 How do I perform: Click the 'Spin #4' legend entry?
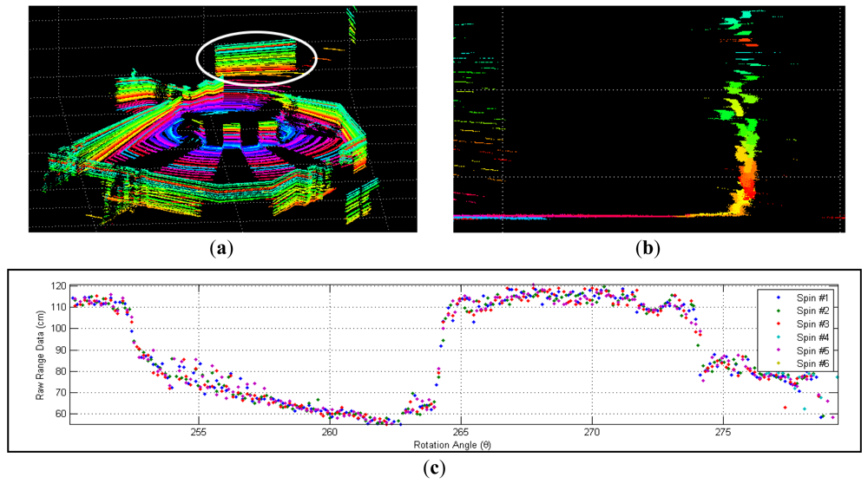pos(813,337)
